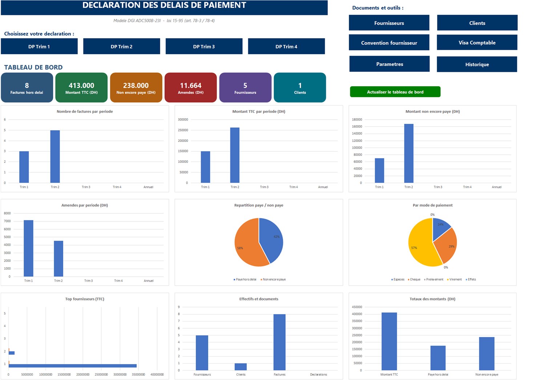Screen dimensions: 545x392
Task: Select the 'Montant TTC par periode (DH)' chart title
Action: click(259, 111)
